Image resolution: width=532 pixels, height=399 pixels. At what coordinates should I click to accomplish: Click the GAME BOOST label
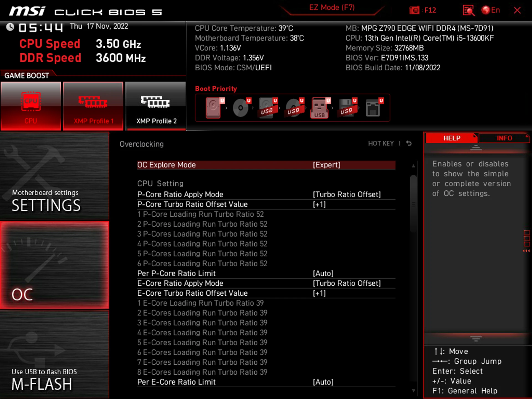tap(27, 76)
